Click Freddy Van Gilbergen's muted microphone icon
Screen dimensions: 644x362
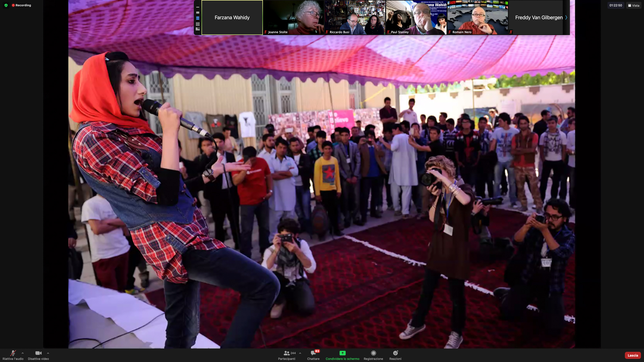(511, 32)
